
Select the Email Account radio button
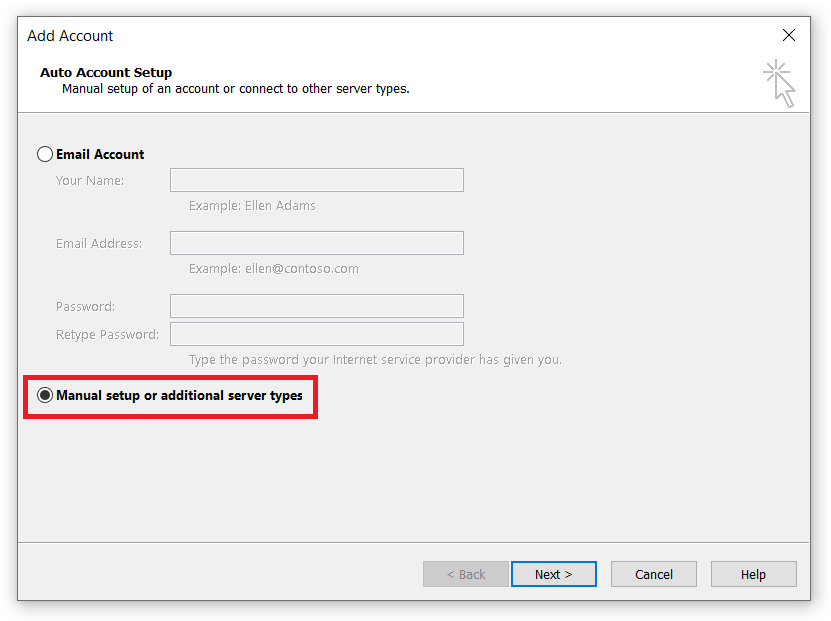(x=45, y=154)
